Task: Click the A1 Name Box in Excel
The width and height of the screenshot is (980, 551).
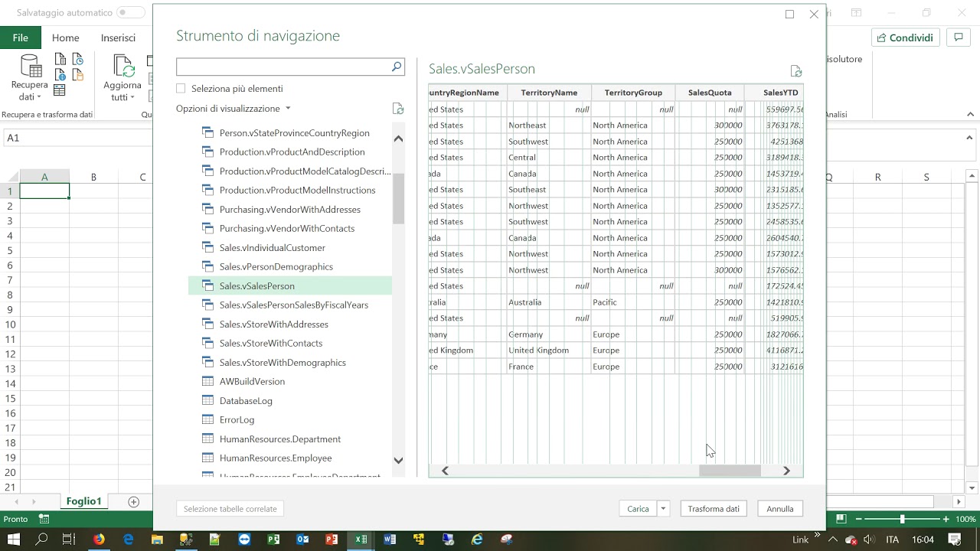Action: point(77,138)
